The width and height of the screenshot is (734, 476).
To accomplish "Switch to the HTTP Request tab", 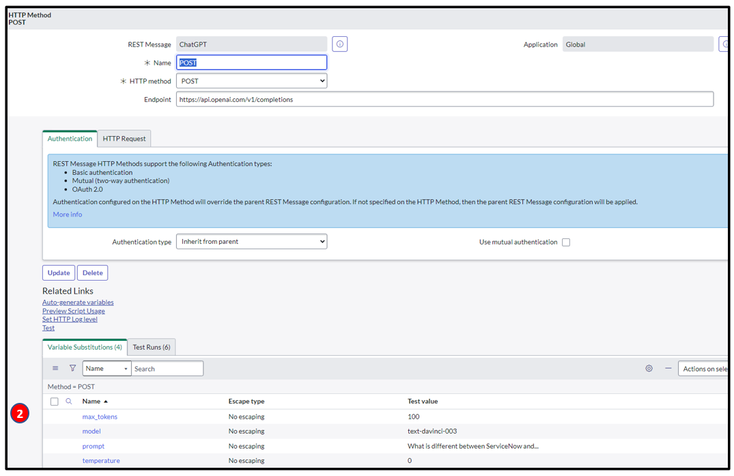I will coord(124,139).
